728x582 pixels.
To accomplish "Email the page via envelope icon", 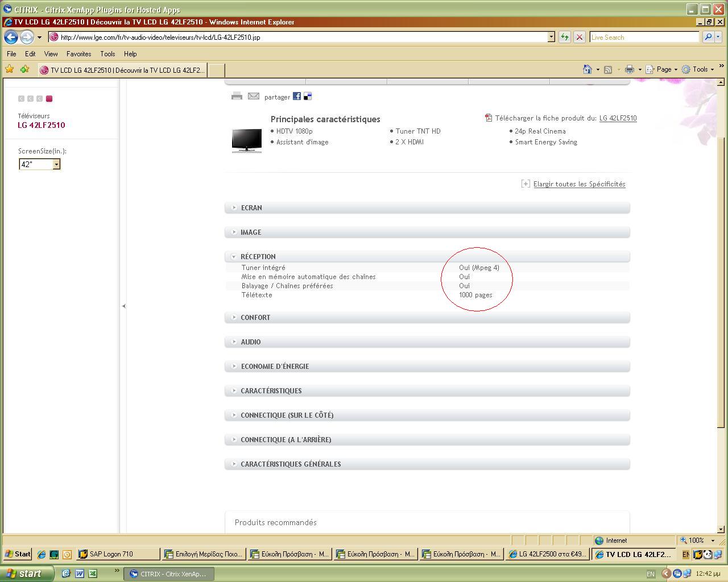I will [254, 96].
